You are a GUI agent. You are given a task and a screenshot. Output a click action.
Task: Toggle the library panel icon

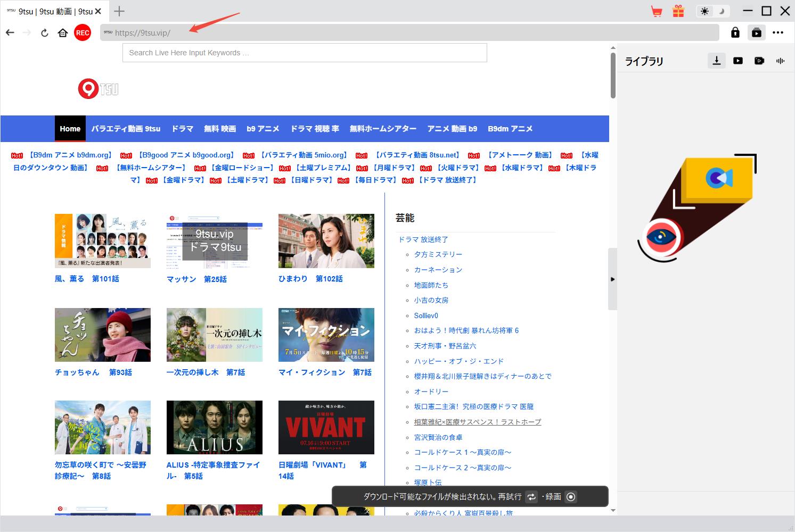pyautogui.click(x=756, y=32)
